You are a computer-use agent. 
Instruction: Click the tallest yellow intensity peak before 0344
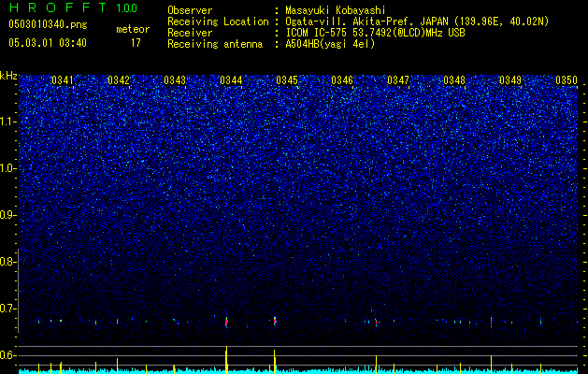pos(226,360)
